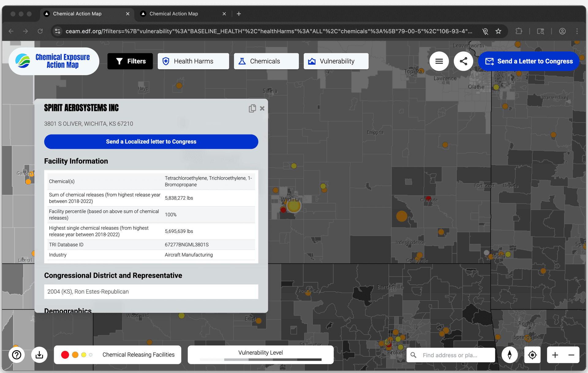The image size is (588, 373).
Task: Open the hamburger menu
Action: coord(439,61)
